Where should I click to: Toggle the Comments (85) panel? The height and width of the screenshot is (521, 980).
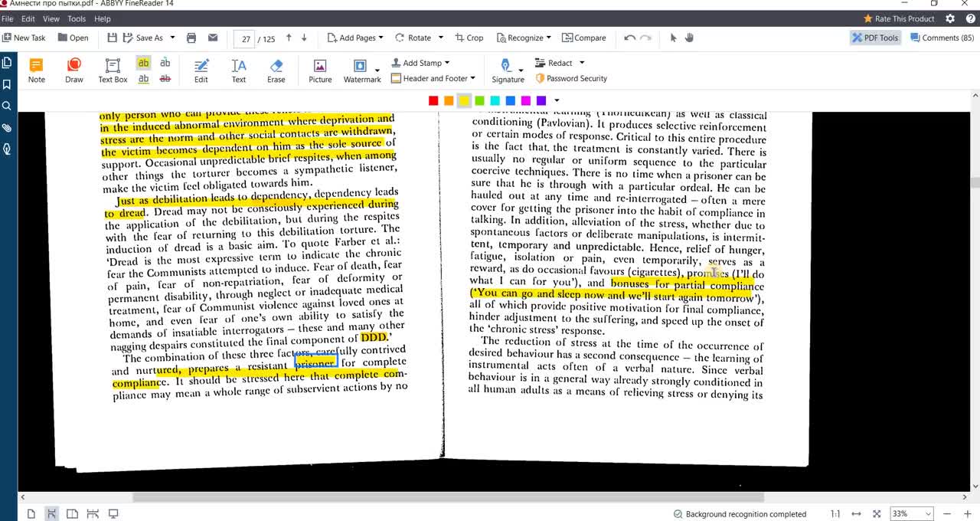tap(942, 38)
